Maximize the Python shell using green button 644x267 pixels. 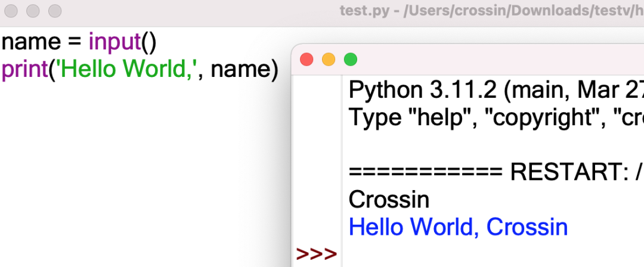coord(351,60)
